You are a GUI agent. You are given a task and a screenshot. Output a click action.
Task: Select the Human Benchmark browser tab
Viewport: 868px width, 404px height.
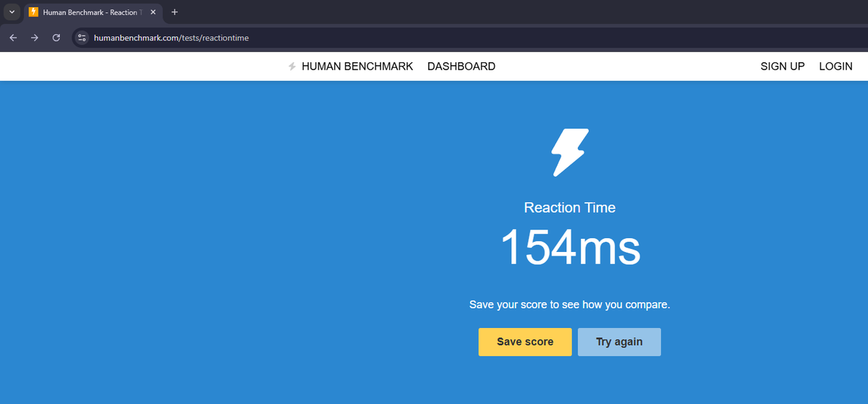(x=92, y=13)
